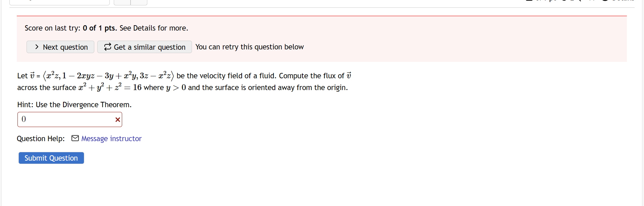Click the red X incorrect-answer mark
The height and width of the screenshot is (206, 644).
pyautogui.click(x=117, y=120)
